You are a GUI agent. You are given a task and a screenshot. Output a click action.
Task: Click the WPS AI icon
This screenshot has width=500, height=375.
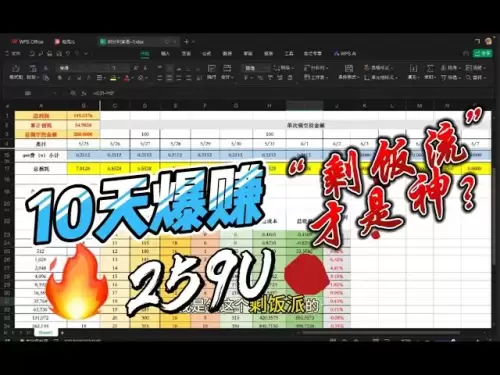[345, 53]
